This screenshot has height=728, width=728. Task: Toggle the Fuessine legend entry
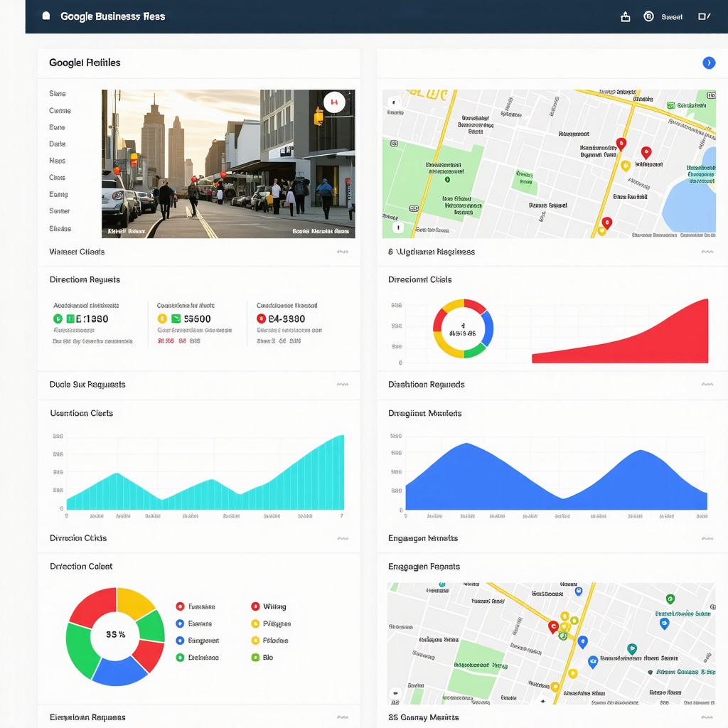click(196, 606)
